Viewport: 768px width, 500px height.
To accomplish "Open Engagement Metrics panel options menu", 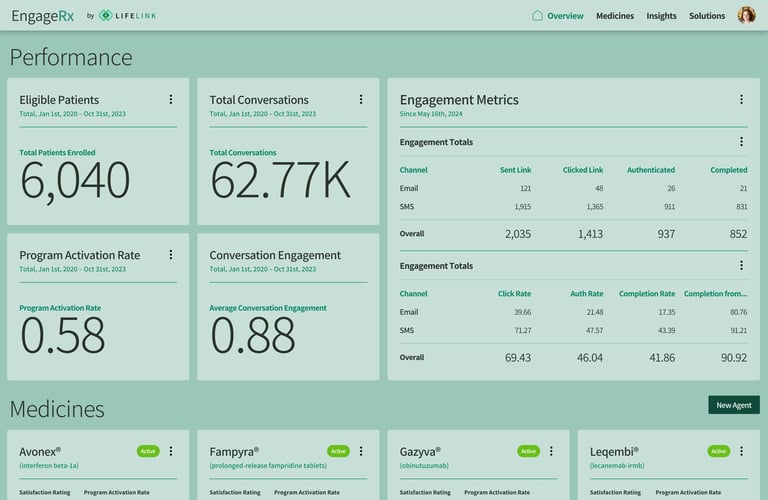I will coord(741,99).
